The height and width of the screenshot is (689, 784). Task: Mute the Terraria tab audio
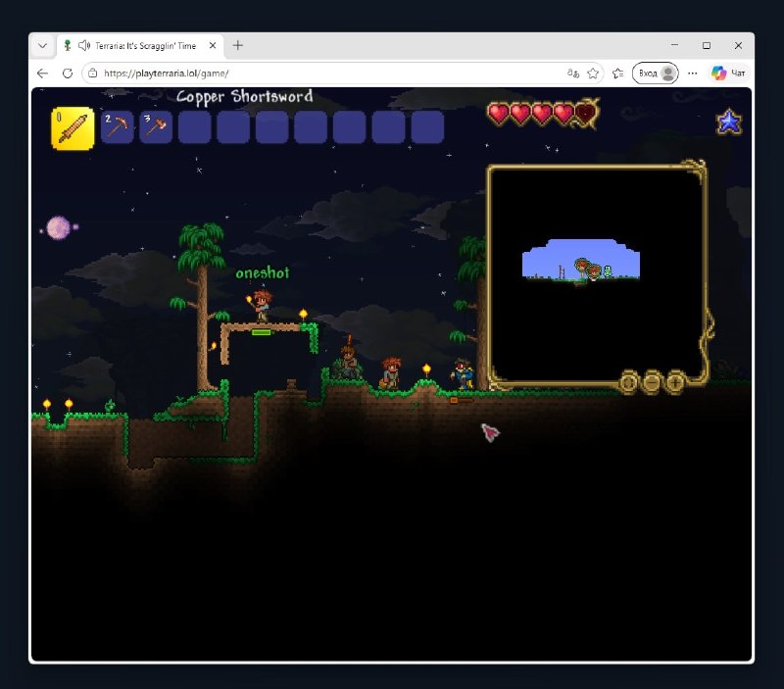coord(84,45)
